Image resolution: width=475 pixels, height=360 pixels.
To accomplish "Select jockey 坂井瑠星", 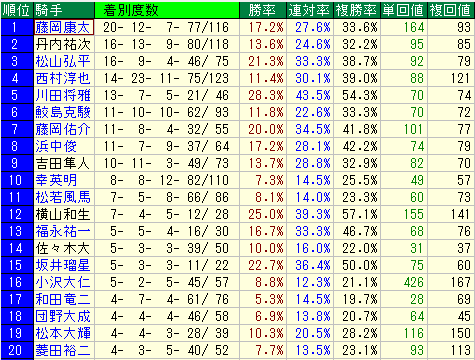I will pyautogui.click(x=63, y=265).
